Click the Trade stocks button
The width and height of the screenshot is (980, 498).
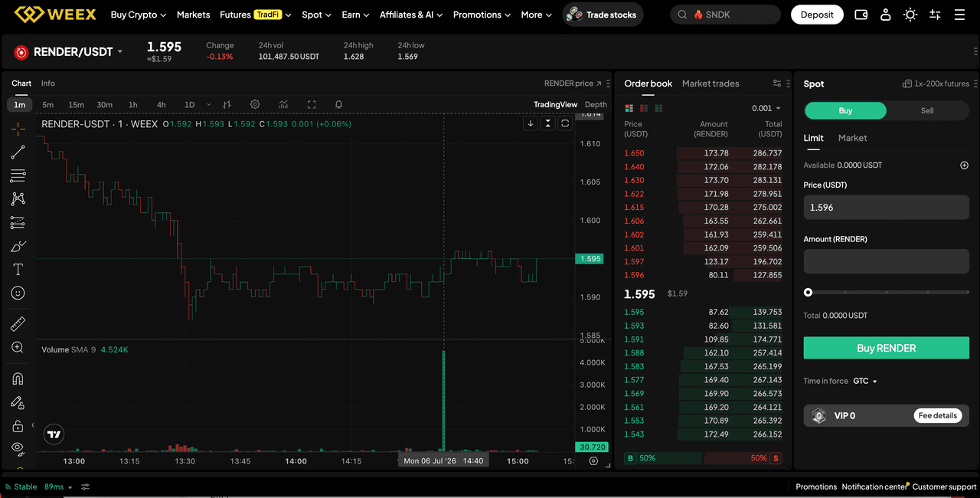(x=603, y=15)
